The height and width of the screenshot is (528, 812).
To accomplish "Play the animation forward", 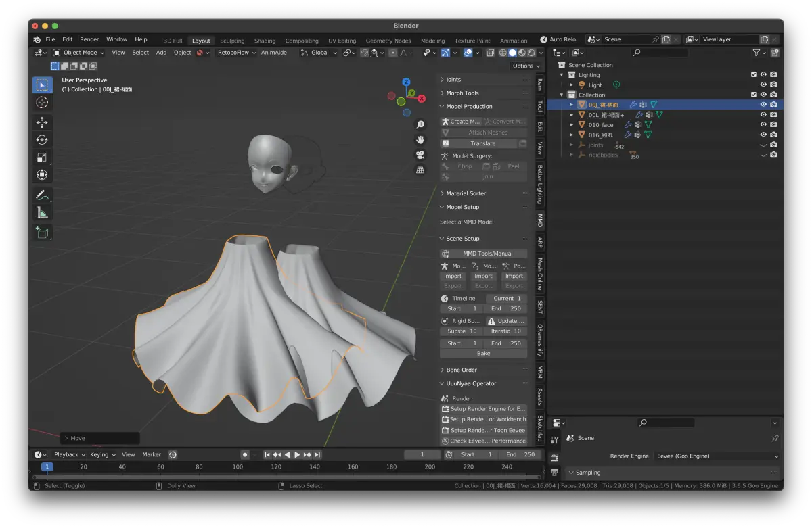I will (x=297, y=455).
